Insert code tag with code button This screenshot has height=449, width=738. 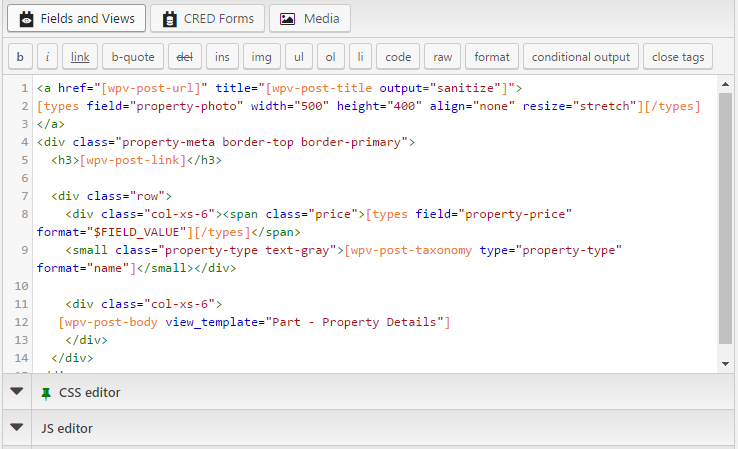click(x=398, y=57)
